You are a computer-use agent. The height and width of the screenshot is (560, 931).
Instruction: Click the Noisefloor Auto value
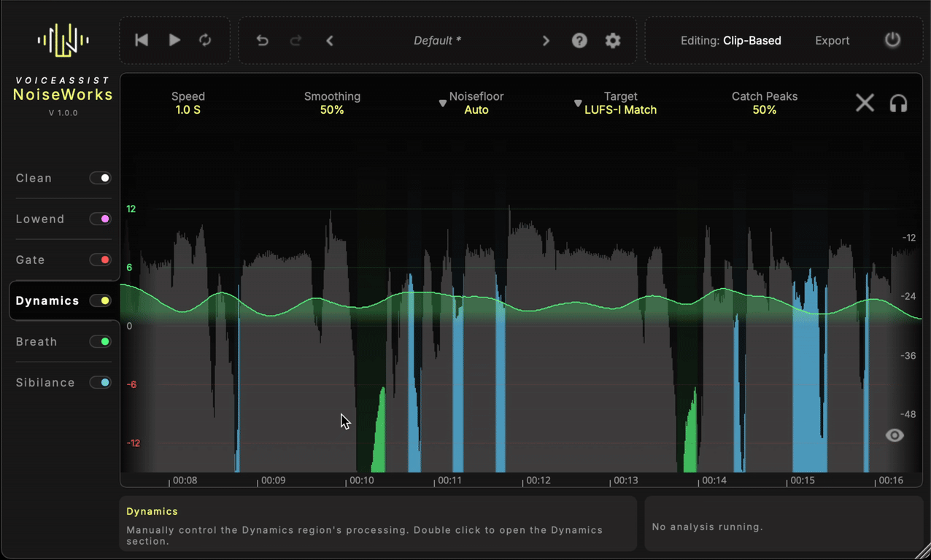(x=476, y=110)
